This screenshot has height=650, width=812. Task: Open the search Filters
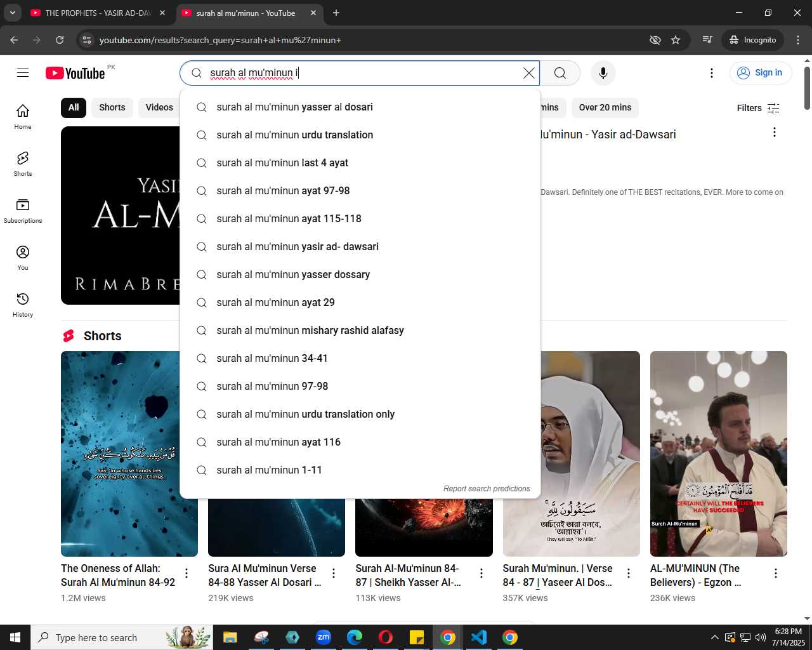(x=758, y=108)
